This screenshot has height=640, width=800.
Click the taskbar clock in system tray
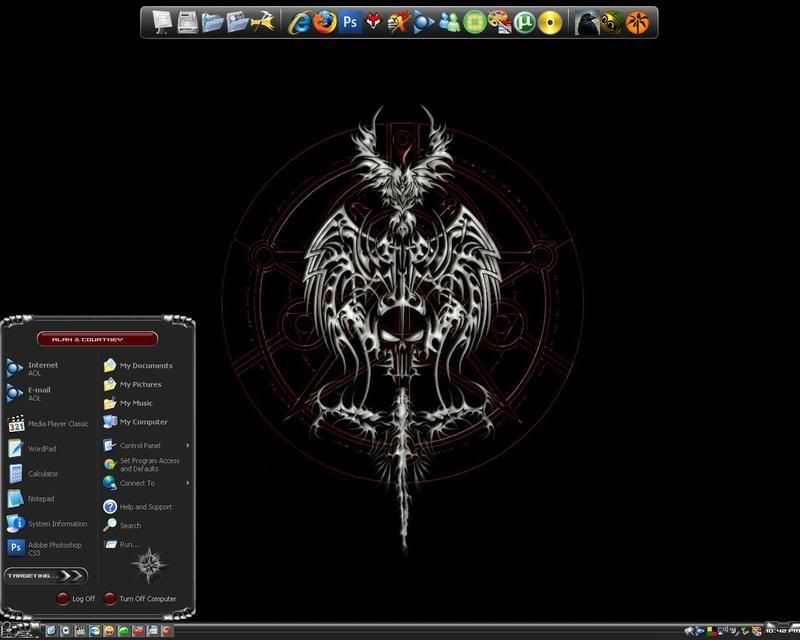point(780,631)
